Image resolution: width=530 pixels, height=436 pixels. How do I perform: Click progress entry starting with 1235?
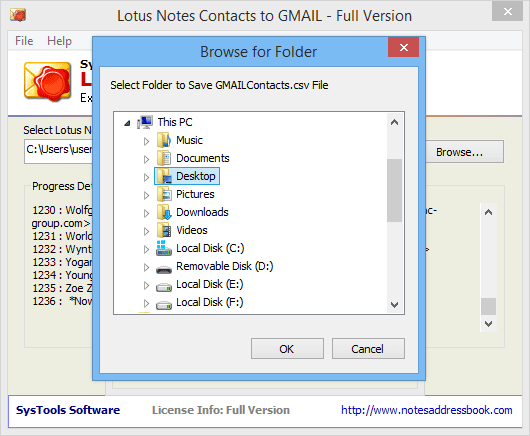(62, 288)
